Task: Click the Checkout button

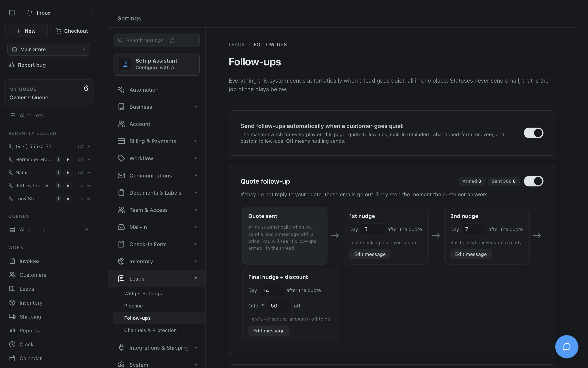Action: point(72,31)
